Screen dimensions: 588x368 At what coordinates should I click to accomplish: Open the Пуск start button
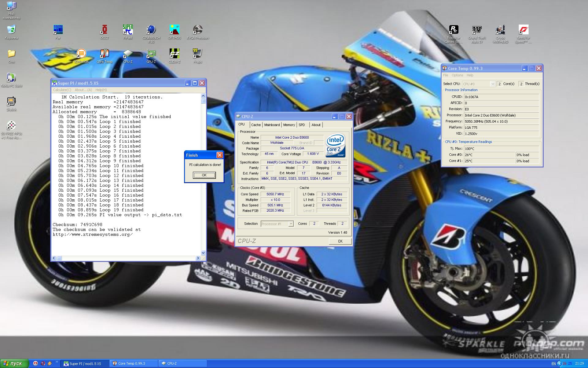click(x=14, y=364)
